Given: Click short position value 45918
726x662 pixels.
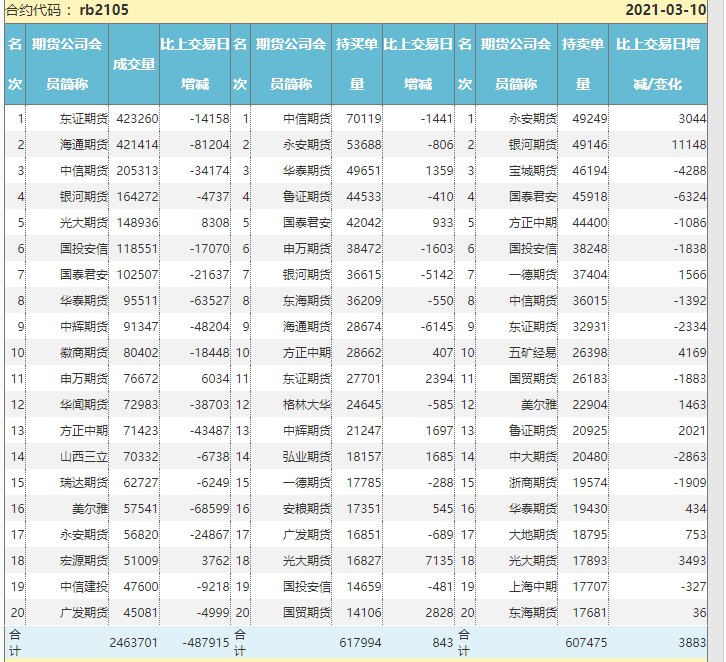Looking at the screenshot, I should (x=589, y=197).
